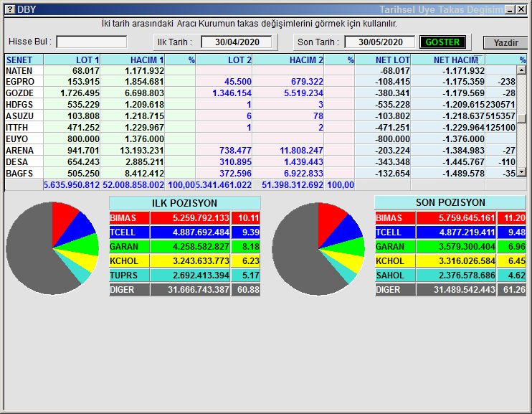Sort by the NET LOT column header
Screen dimensions: 532x414
tap(383, 60)
